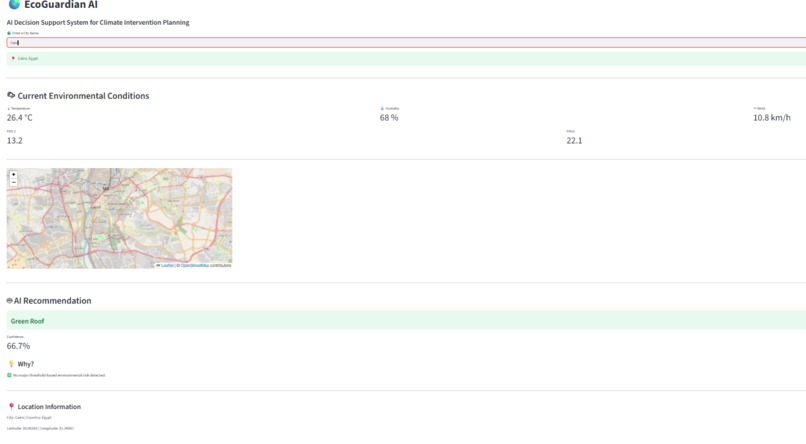Click the AI Decision Support System subtitle

tap(98, 23)
